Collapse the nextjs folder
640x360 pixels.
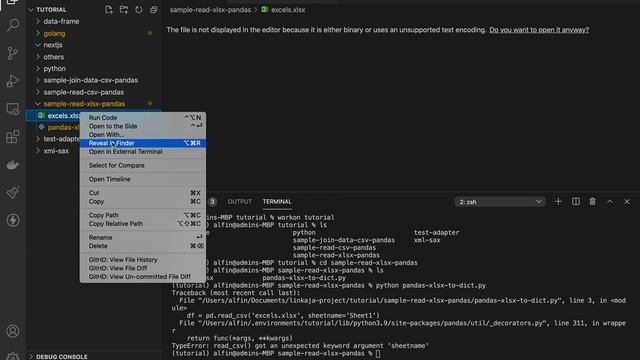tap(93, 45)
